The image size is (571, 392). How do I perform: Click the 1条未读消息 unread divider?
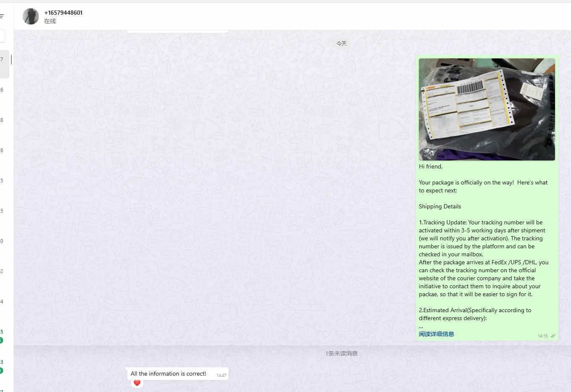341,353
